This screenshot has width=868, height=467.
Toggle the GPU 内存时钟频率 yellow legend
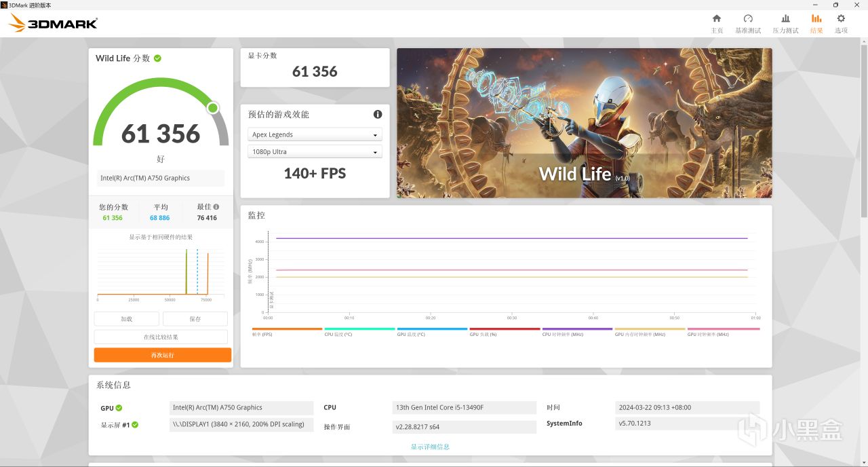(x=650, y=332)
